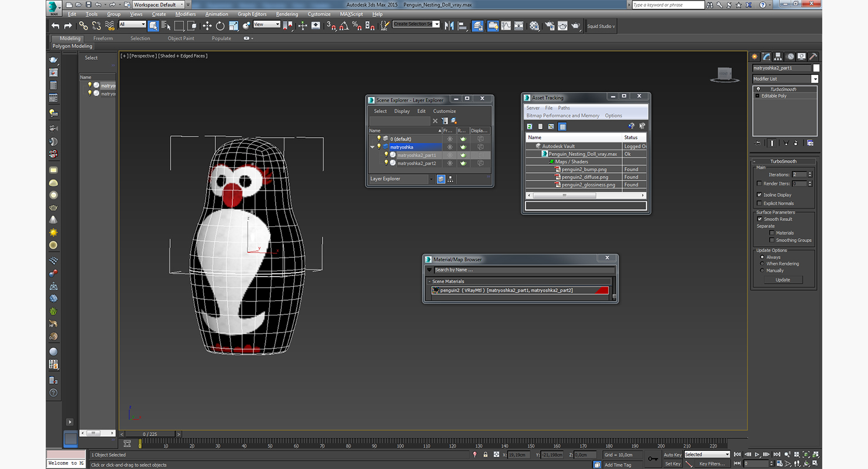This screenshot has width=868, height=469.
Task: Switch to the Object Paint ribbon tab
Action: pyautogui.click(x=181, y=39)
